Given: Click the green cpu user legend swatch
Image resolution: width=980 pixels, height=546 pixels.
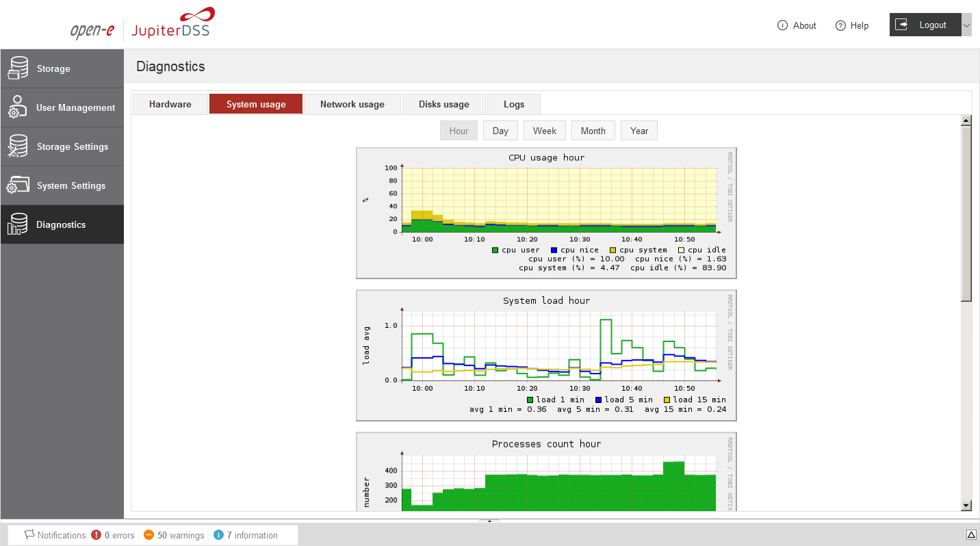Looking at the screenshot, I should [495, 250].
